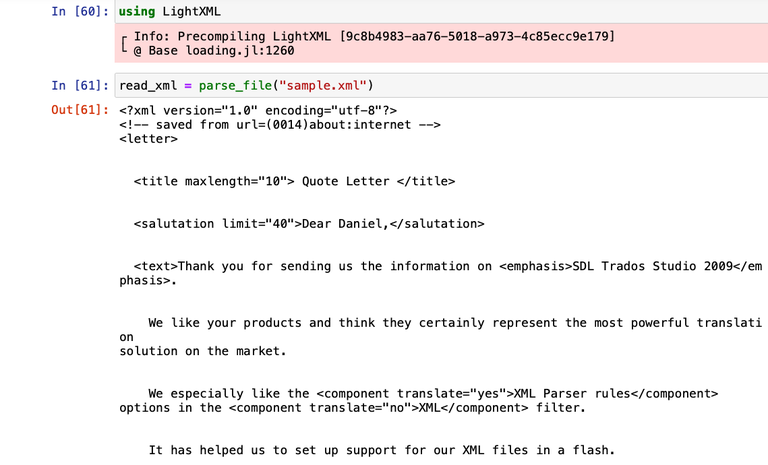Click the 'It has helped us' line

click(x=381, y=450)
